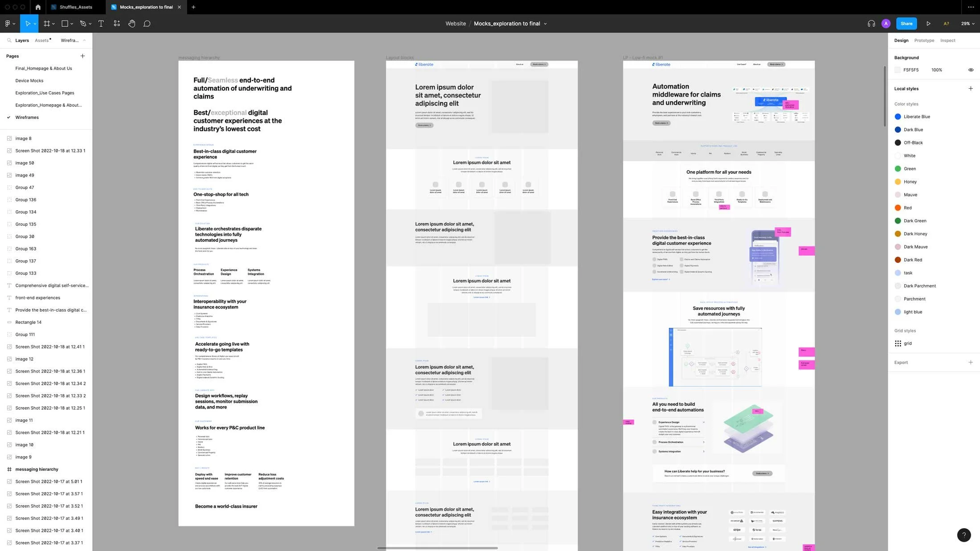
Task: Select the Dark Red color style
Action: (913, 260)
